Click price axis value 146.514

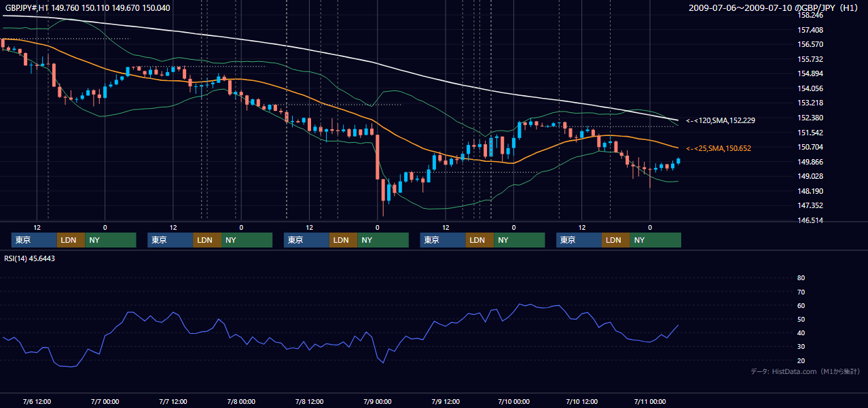coord(812,220)
